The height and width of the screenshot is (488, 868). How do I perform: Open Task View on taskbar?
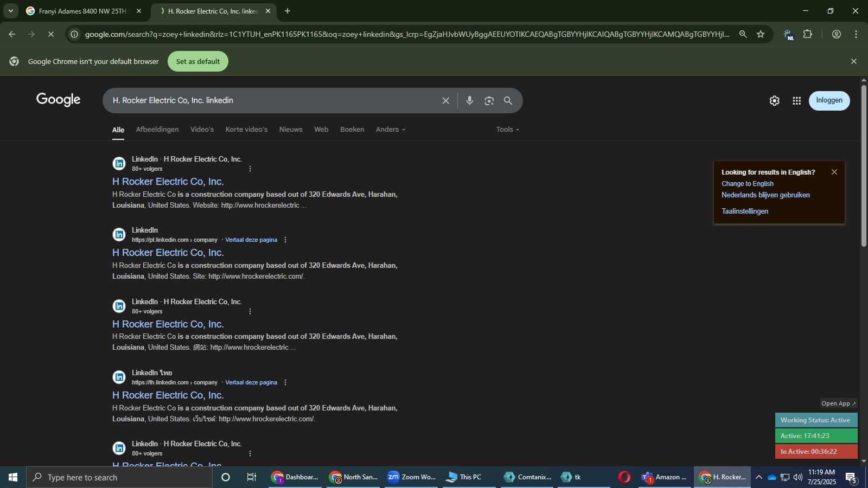252,477
